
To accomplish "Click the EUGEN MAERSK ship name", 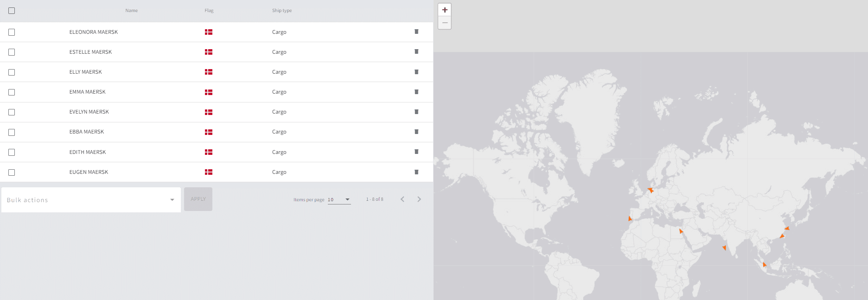I will pyautogui.click(x=89, y=172).
